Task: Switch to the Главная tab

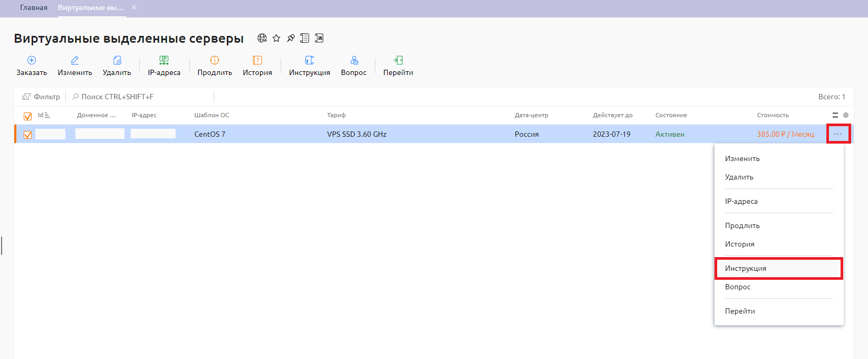Action: 34,8
